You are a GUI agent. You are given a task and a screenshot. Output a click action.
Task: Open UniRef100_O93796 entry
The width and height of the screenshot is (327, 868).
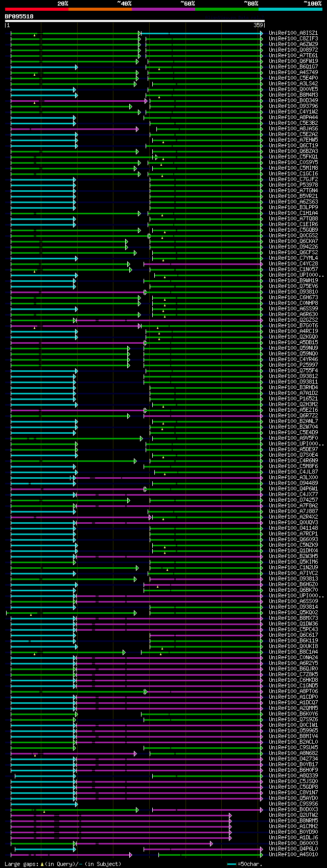(x=293, y=106)
